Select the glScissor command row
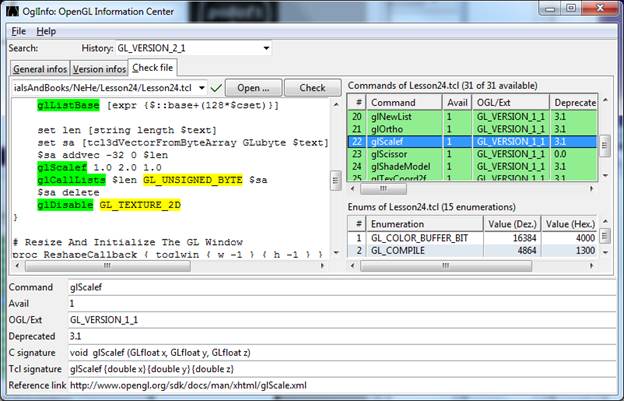Screen dimensions: 624x401 (395, 154)
